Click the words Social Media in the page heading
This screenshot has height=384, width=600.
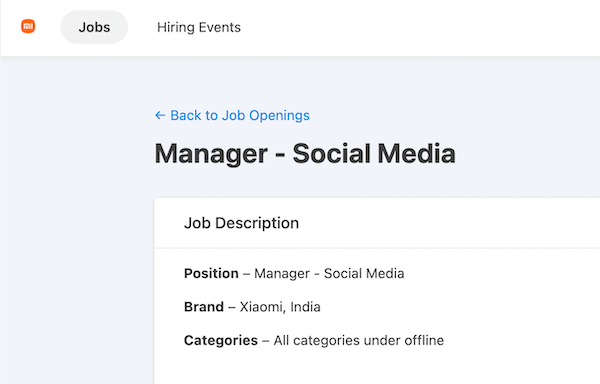click(374, 154)
